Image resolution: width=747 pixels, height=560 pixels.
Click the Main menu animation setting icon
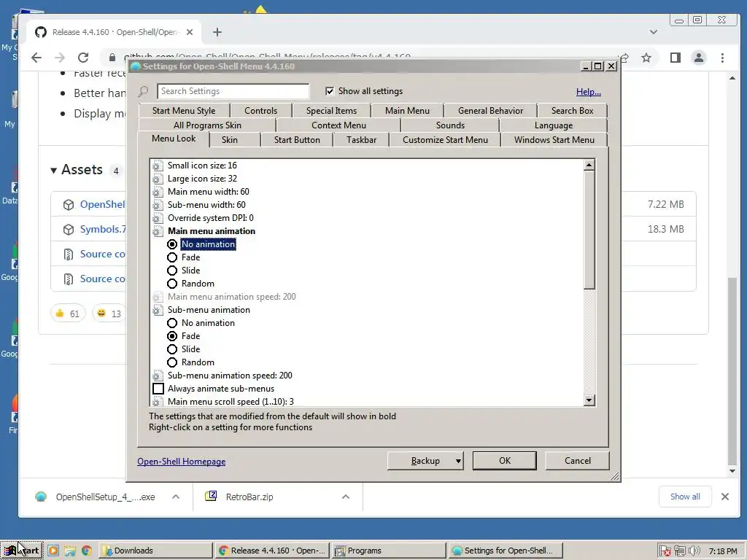tap(158, 231)
